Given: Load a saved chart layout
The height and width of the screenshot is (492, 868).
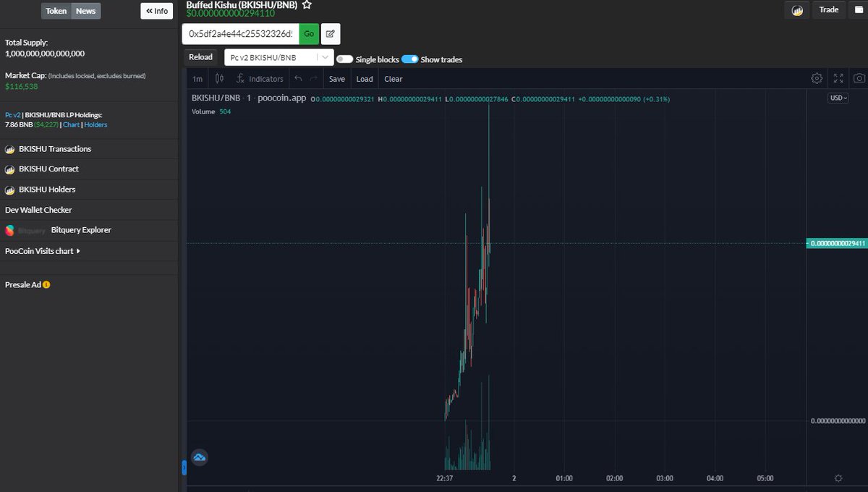Looking at the screenshot, I should [365, 79].
